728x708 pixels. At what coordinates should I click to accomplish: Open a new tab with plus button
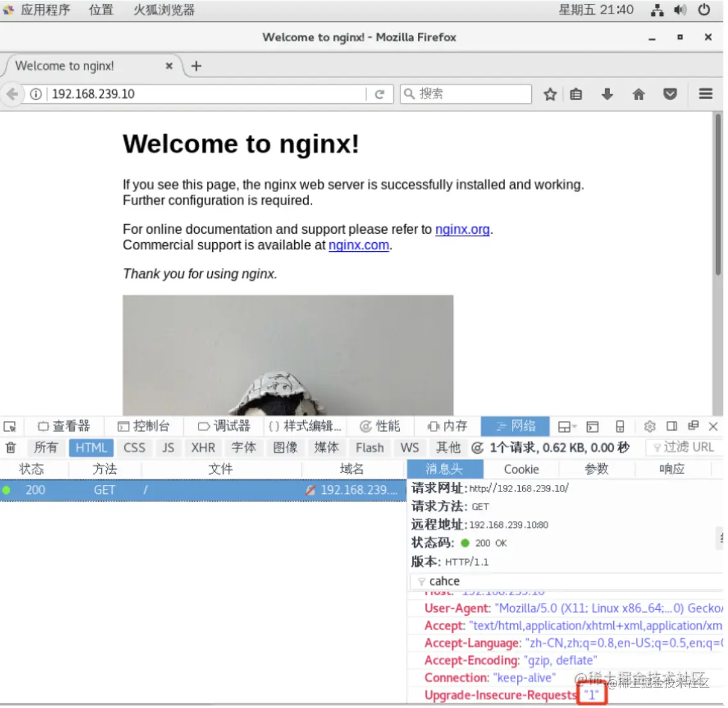tap(196, 66)
